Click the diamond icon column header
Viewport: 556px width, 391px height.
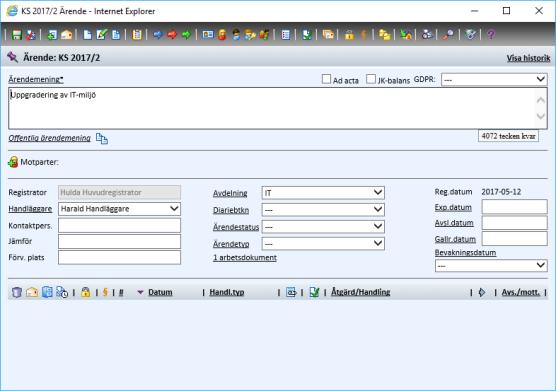coord(482,292)
